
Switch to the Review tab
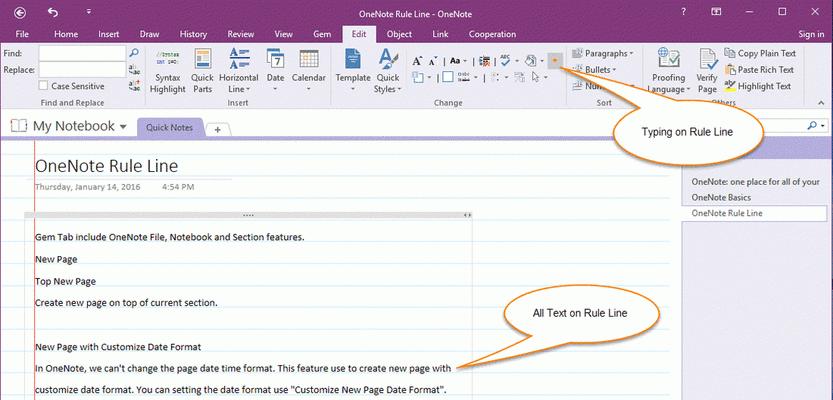(241, 34)
